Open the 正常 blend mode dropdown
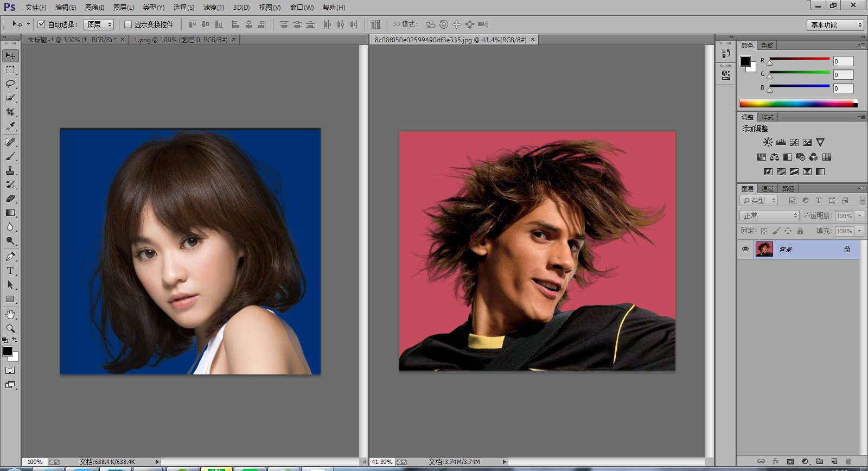 [769, 216]
